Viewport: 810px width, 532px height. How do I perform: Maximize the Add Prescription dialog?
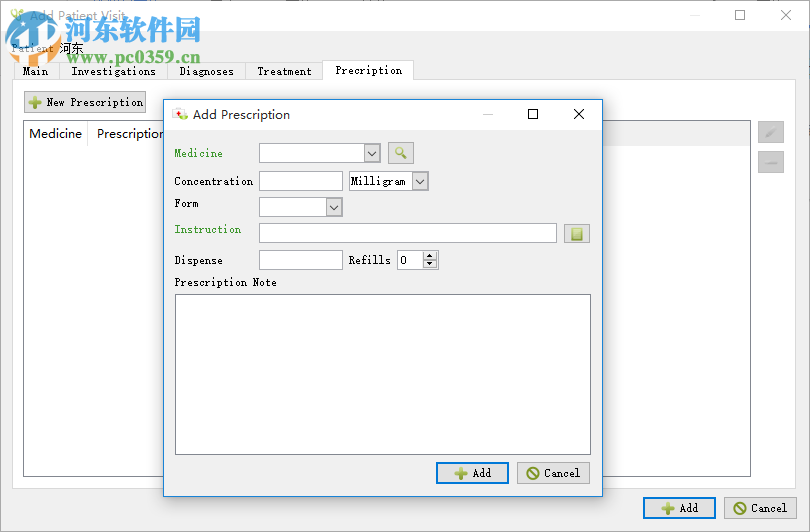[533, 114]
